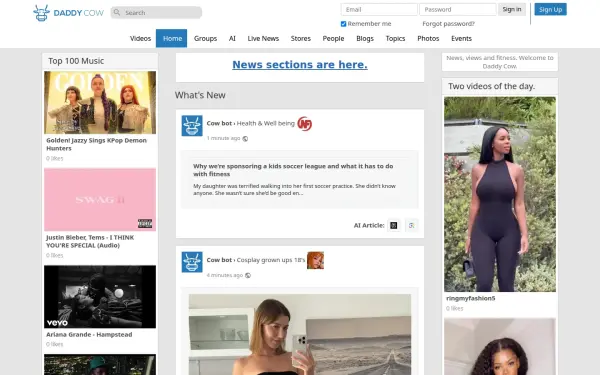Open the Videos menu item

pos(140,38)
